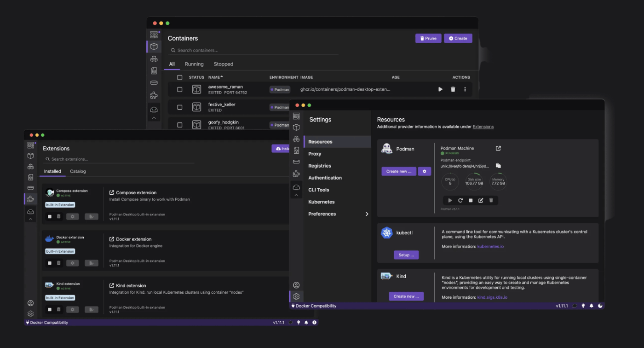The height and width of the screenshot is (348, 644).
Task: Copy the Podman endpoint path
Action: (498, 166)
